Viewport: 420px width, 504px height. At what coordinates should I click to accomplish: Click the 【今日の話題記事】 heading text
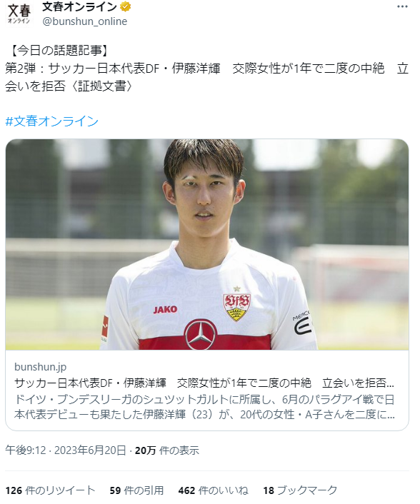tap(59, 50)
